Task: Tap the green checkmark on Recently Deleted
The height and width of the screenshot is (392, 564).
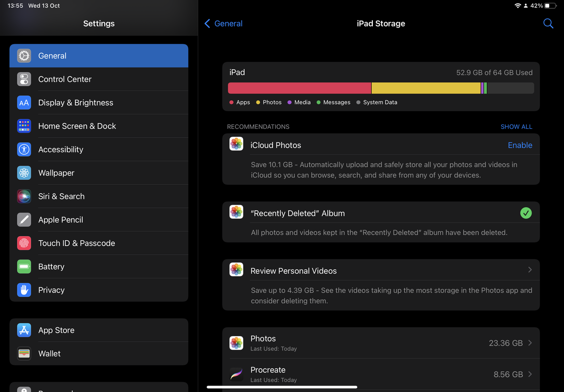Action: 526,213
